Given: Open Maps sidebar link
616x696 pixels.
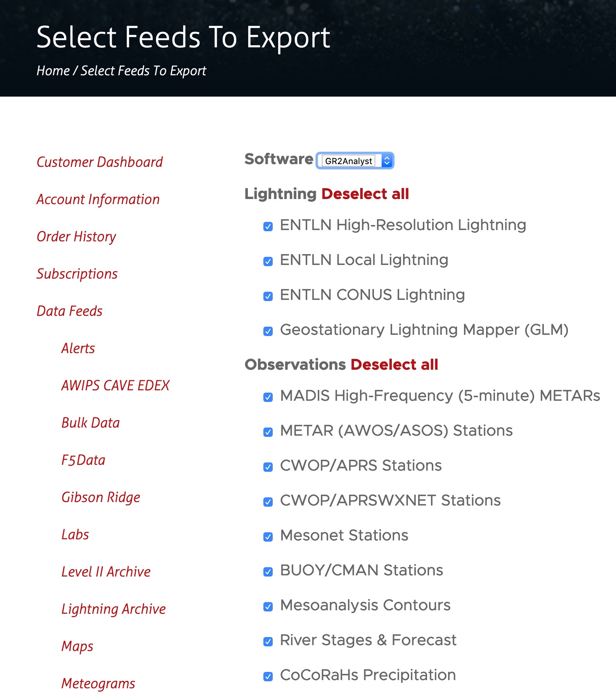Looking at the screenshot, I should point(77,646).
